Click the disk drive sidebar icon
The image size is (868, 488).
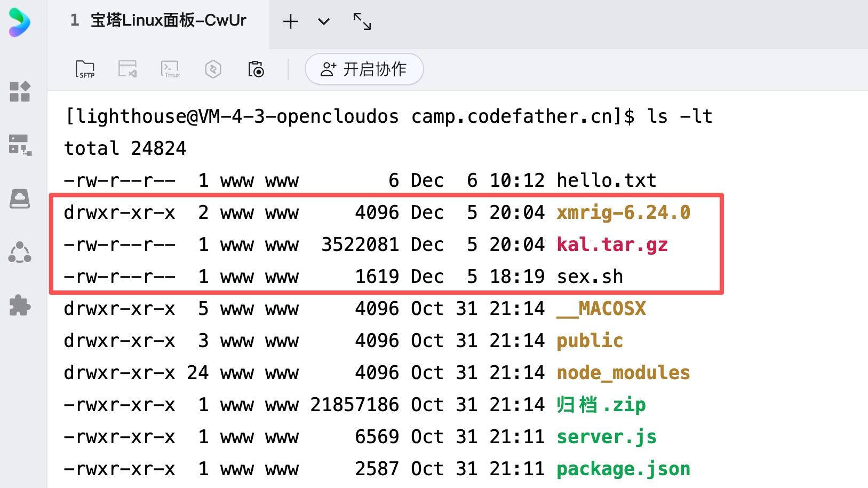(x=20, y=199)
